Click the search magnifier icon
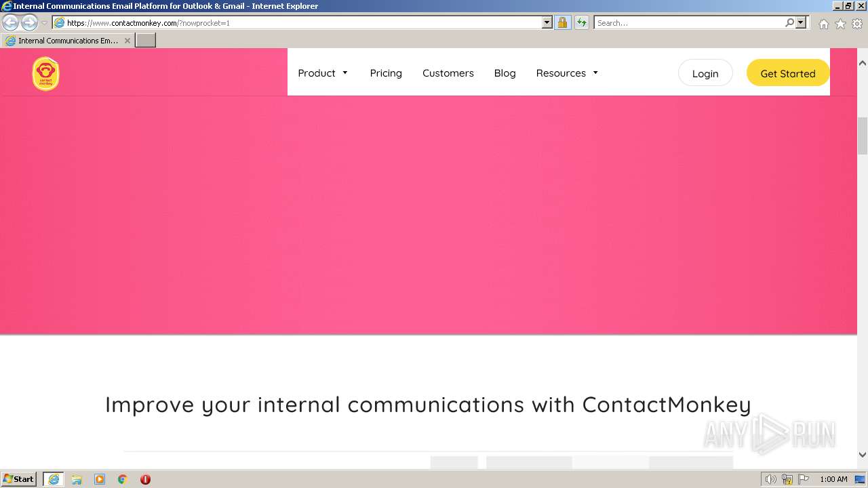The height and width of the screenshot is (488, 868). [x=789, y=22]
